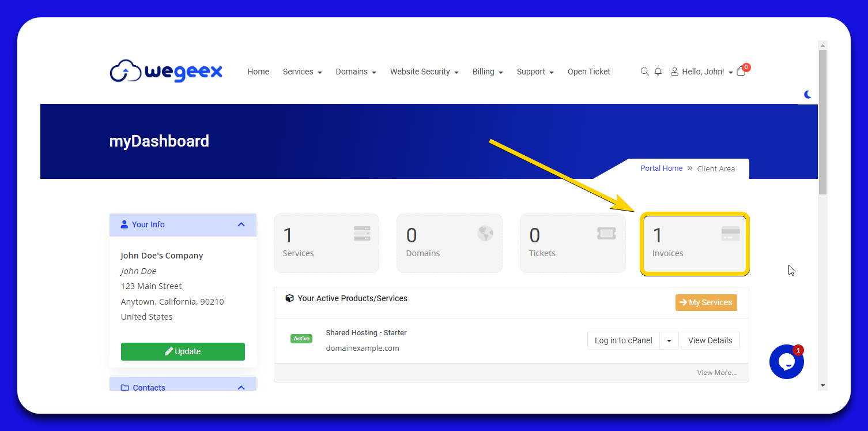Toggle dark mode moon icon
Image resolution: width=868 pixels, height=431 pixels.
807,94
